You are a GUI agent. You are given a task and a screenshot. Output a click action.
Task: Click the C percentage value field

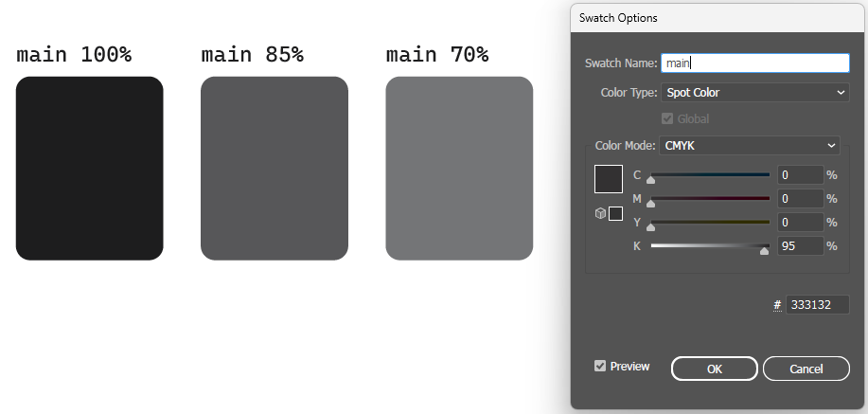click(x=801, y=175)
